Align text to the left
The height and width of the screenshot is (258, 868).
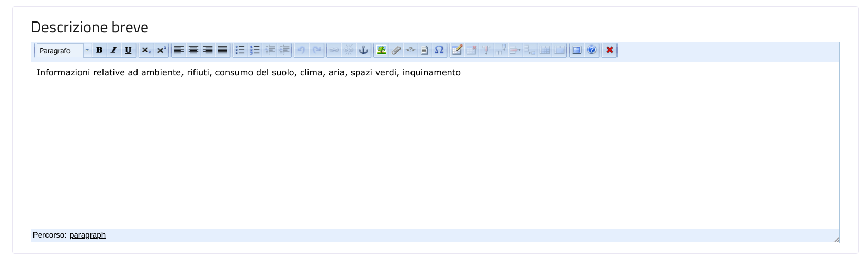(x=179, y=50)
